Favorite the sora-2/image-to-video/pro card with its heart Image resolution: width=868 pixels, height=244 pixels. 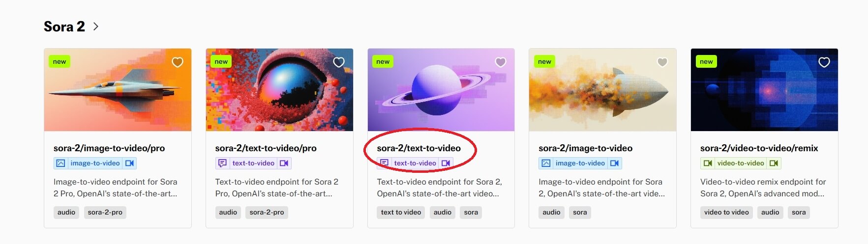point(178,62)
